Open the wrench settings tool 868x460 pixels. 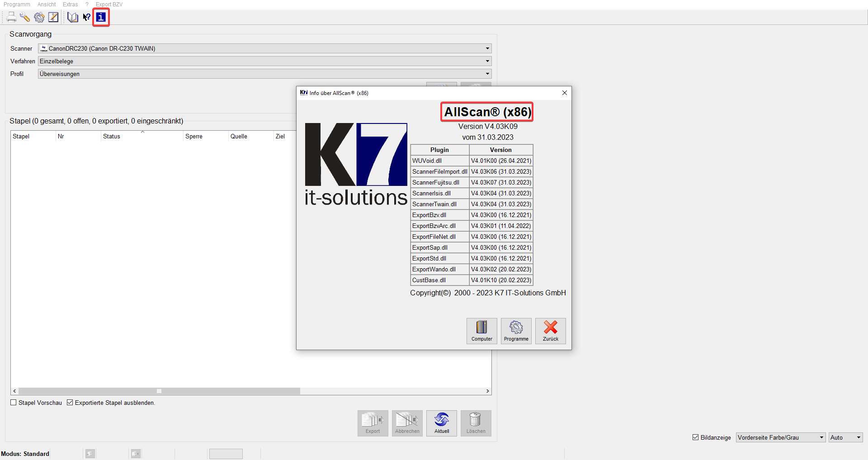25,17
